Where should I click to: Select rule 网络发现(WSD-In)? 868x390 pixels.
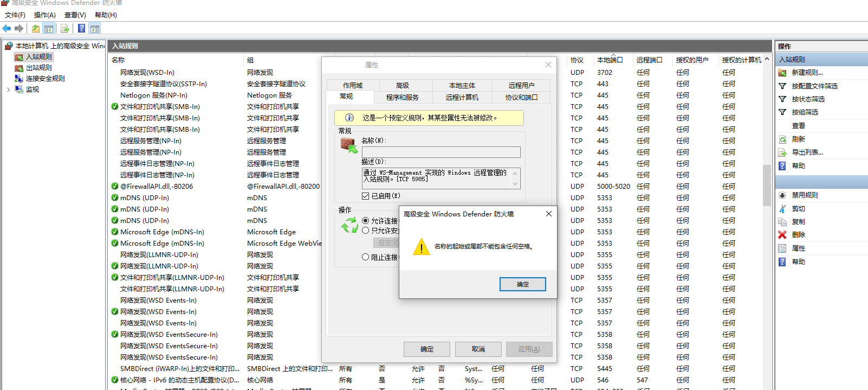147,72
